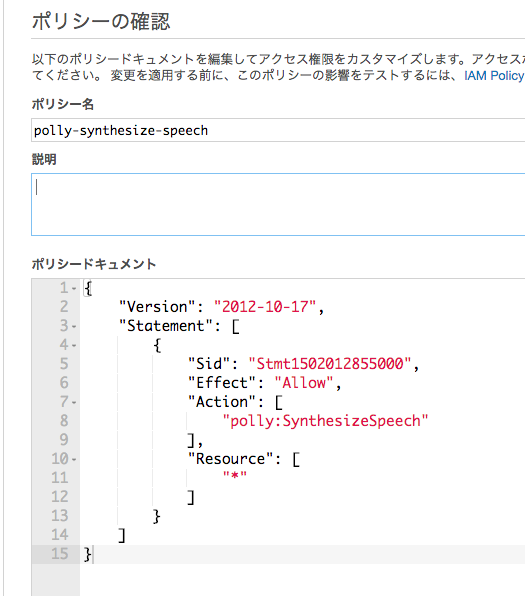Collapse the Action fold at line 7
Image resolution: width=525 pixels, height=596 pixels.
(74, 403)
